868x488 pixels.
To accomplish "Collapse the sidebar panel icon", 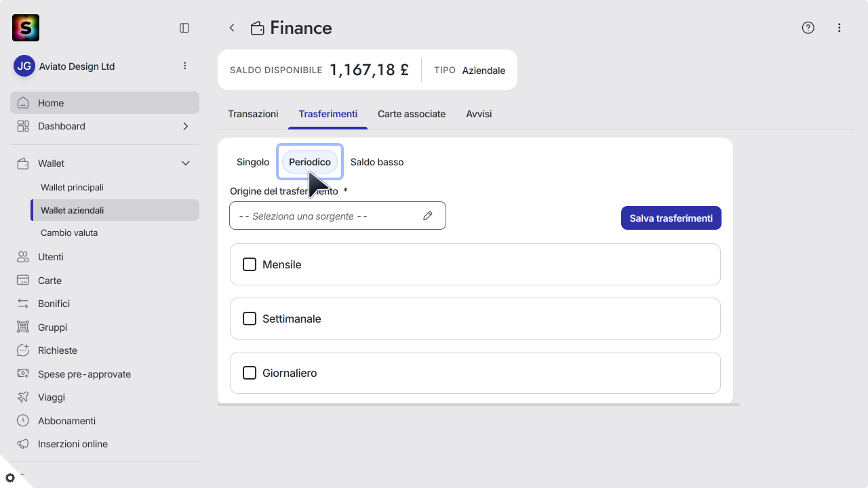I will pyautogui.click(x=184, y=28).
